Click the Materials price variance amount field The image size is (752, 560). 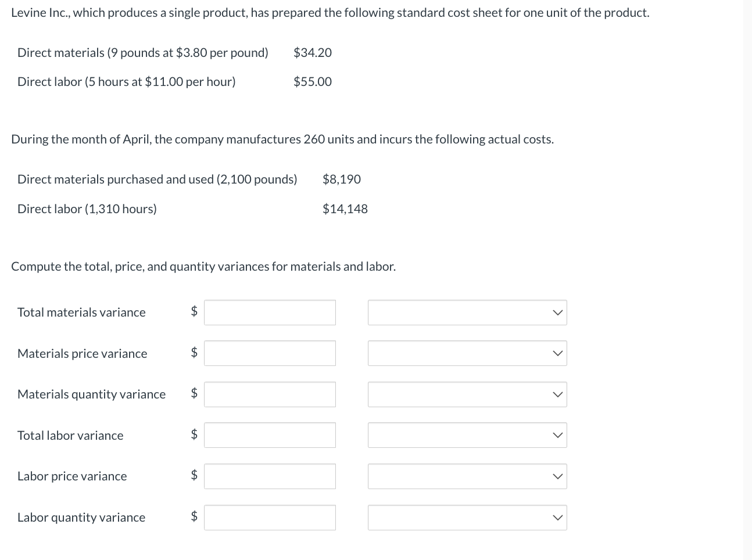(270, 353)
